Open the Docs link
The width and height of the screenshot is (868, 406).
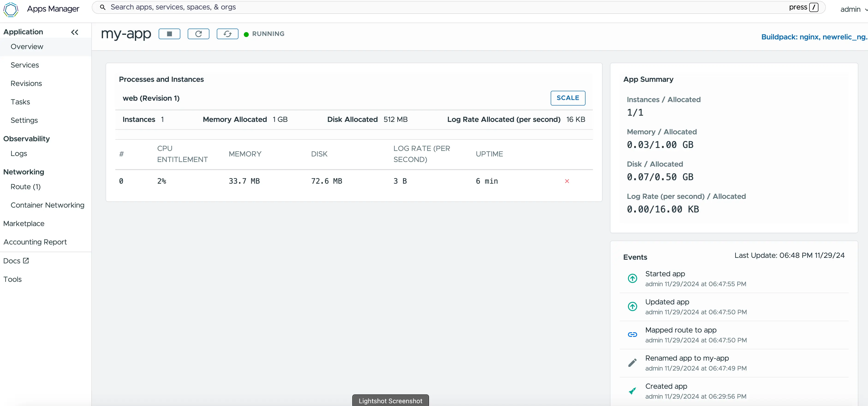16,261
